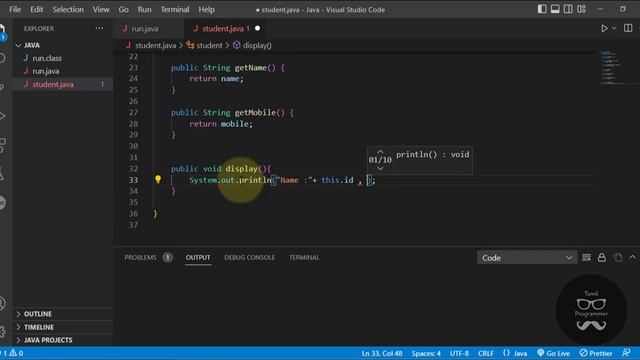Open the Go menu
The width and height of the screenshot is (640, 360).
point(123,9)
